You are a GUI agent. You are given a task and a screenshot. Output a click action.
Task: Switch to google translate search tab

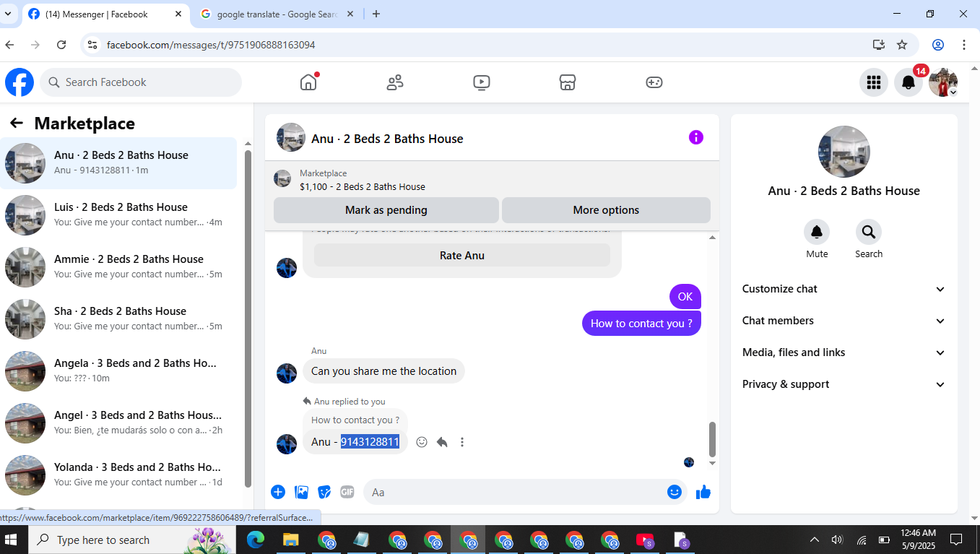(278, 14)
